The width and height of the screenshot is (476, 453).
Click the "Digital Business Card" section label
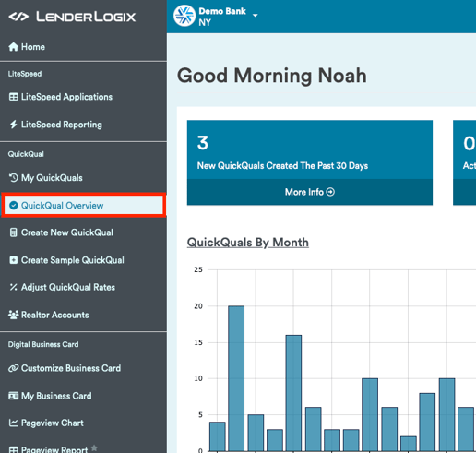pyautogui.click(x=43, y=344)
